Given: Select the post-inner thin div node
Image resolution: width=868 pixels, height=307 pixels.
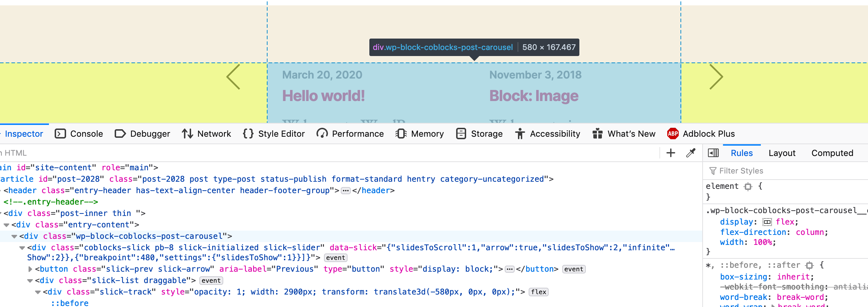Looking at the screenshot, I should pos(75,213).
